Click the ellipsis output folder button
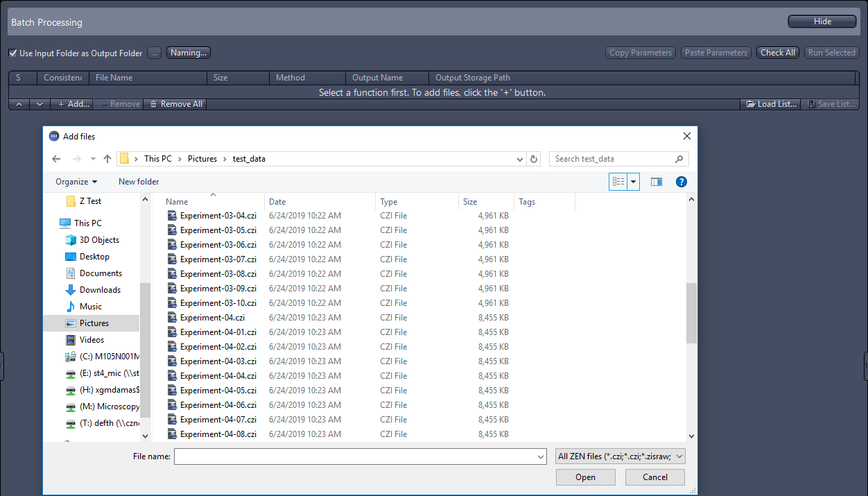Image resolution: width=868 pixels, height=496 pixels. click(155, 53)
